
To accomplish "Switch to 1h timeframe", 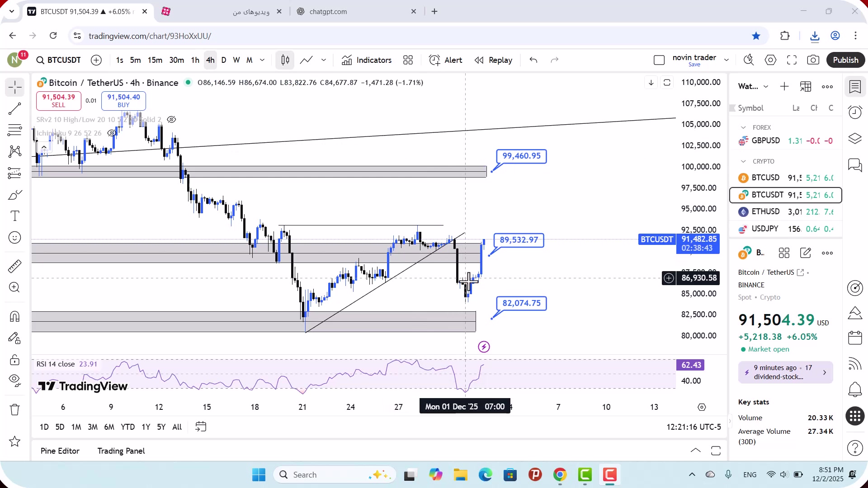I will click(195, 60).
